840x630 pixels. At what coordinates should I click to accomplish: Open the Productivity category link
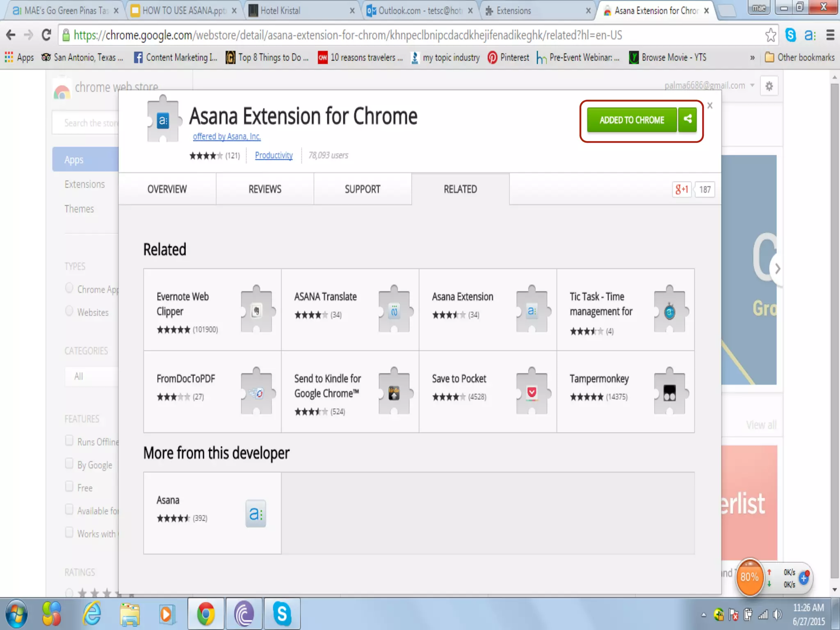coord(274,155)
